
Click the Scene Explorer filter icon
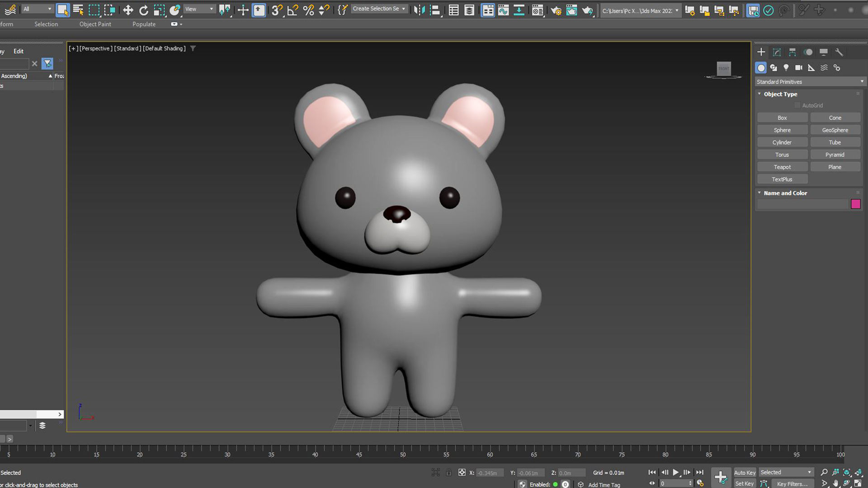click(47, 64)
